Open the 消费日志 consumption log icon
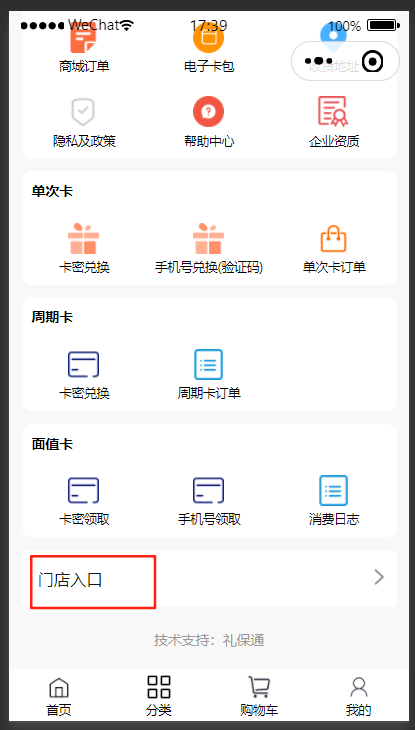 click(x=333, y=490)
